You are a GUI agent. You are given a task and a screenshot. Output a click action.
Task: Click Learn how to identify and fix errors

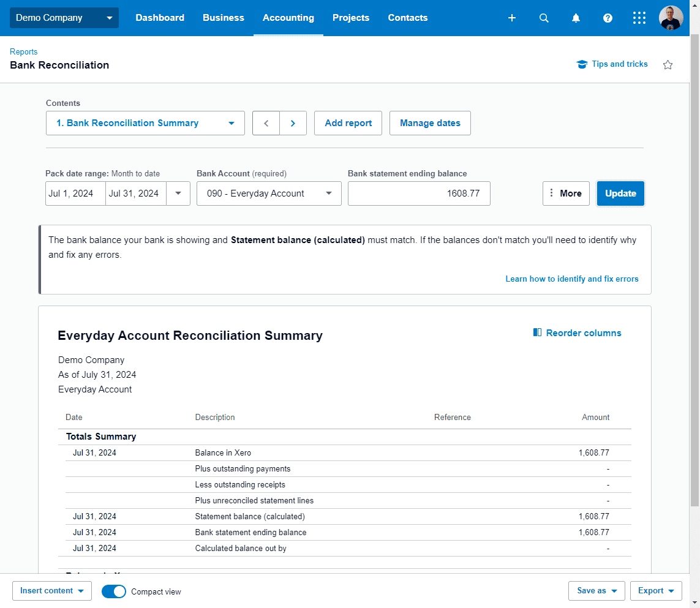point(571,279)
